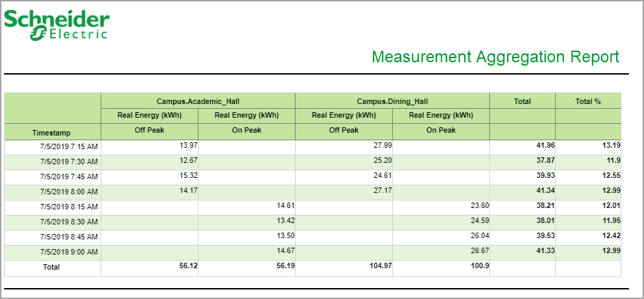Select the 13.97 Academic Hall value

click(x=188, y=146)
